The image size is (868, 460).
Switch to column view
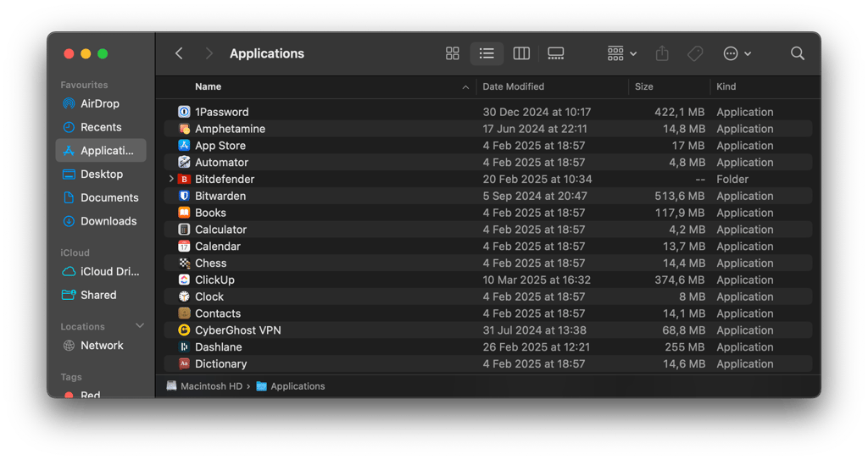pos(521,53)
